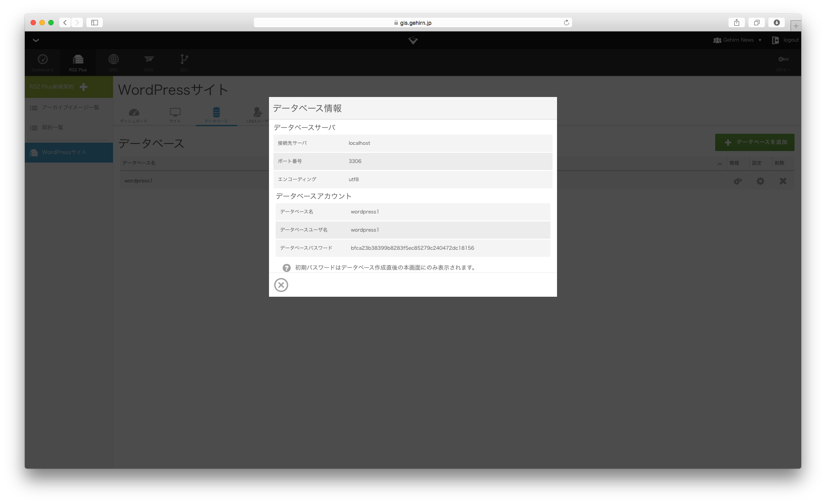826x504 pixels.
Task: Click the localhost server value
Action: click(359, 143)
